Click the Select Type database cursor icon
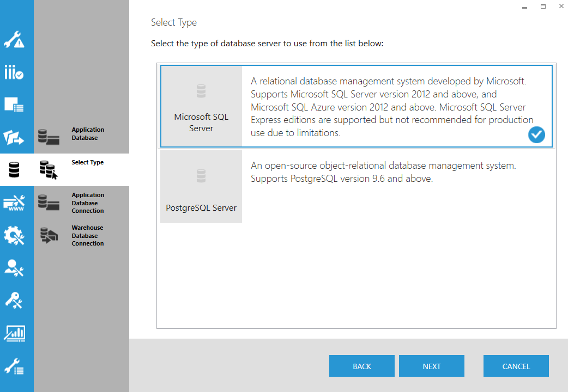This screenshot has width=568, height=392. coord(49,170)
